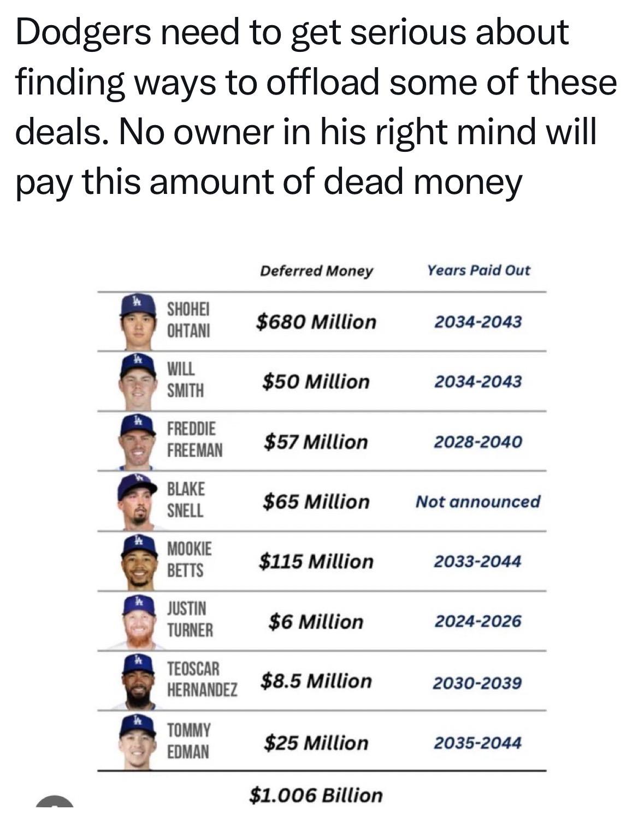
Task: Tap the 2035-2044 payout years for Edman
Action: click(478, 743)
